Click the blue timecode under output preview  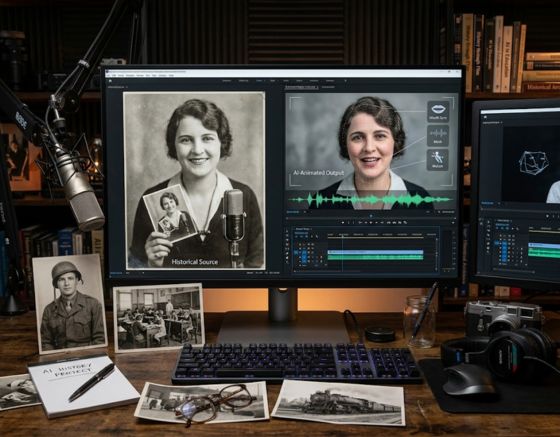tap(293, 212)
